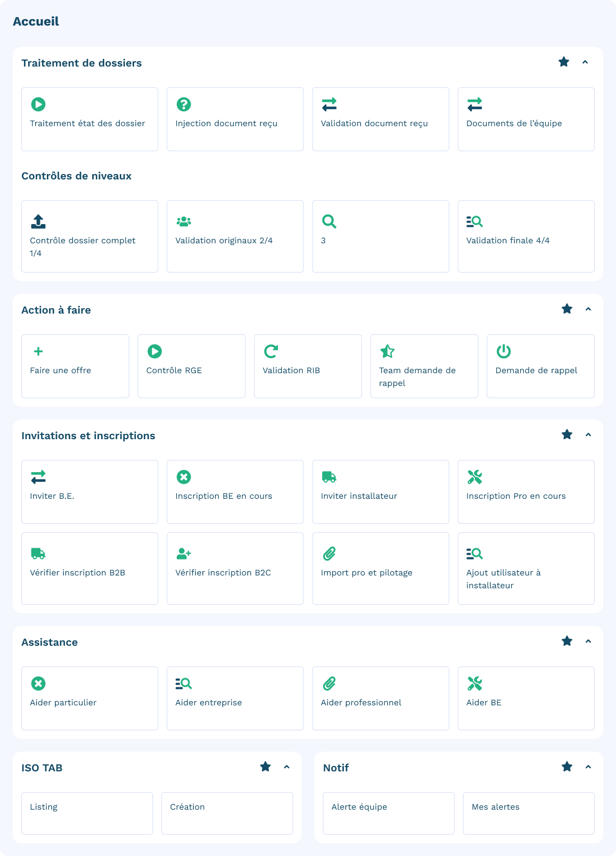This screenshot has width=616, height=856.
Task: Click the power icon on Demande de rappel
Action: [504, 351]
